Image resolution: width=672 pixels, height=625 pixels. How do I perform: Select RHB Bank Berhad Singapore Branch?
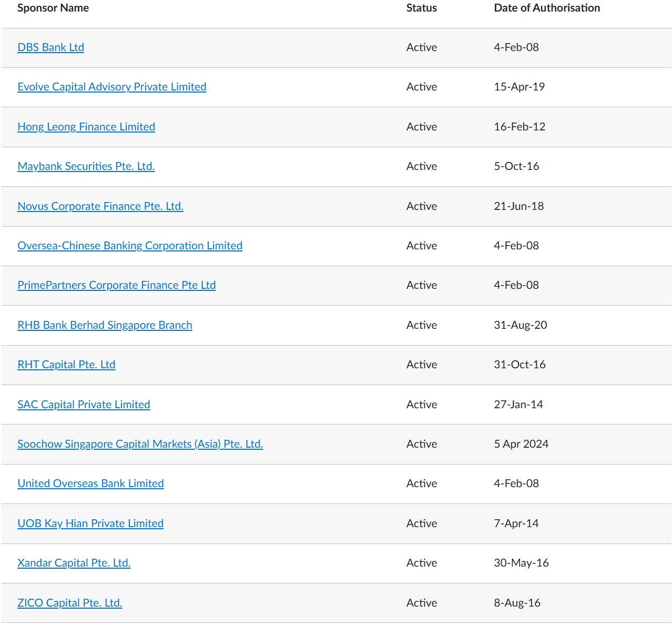click(x=105, y=325)
